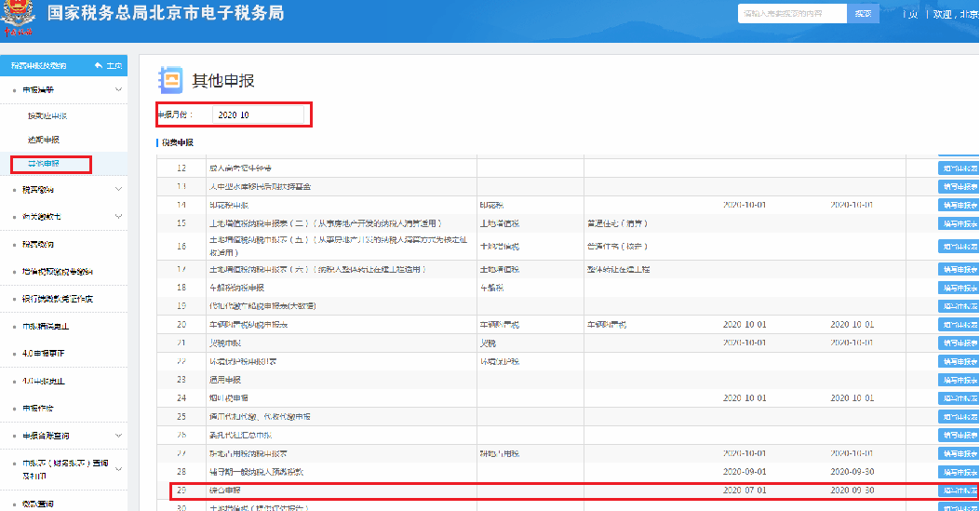Click 填写申报表 for row 12
Image resolution: width=980 pixels, height=511 pixels.
pyautogui.click(x=960, y=168)
